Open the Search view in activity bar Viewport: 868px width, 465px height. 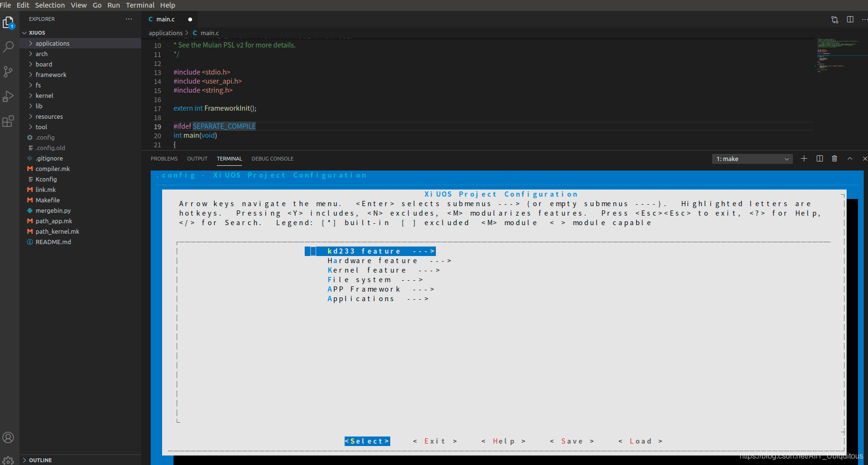[x=9, y=47]
